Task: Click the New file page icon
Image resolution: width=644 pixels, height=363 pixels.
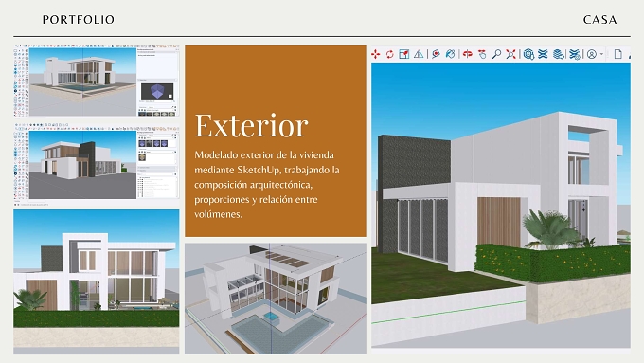Action: [x=618, y=54]
